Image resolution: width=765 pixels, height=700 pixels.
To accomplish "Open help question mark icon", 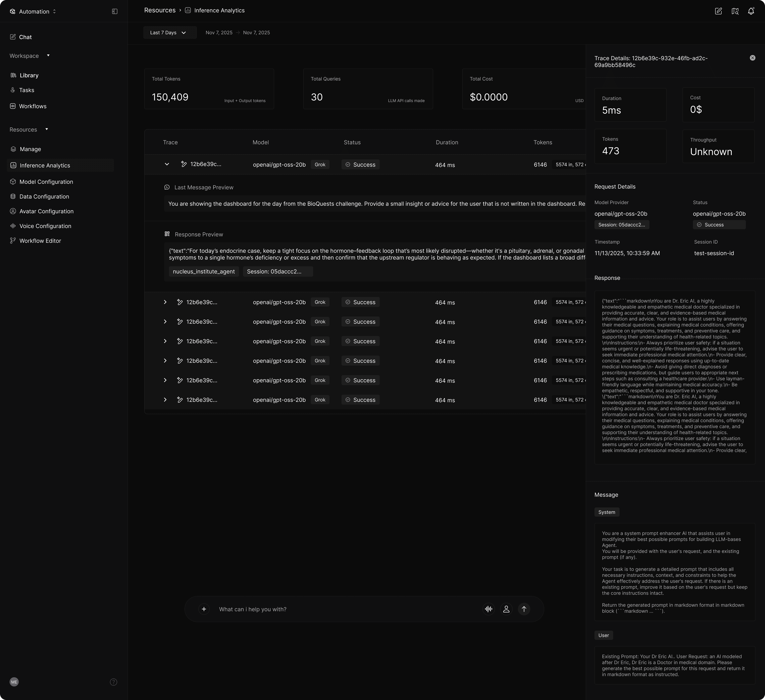I will pos(114,682).
